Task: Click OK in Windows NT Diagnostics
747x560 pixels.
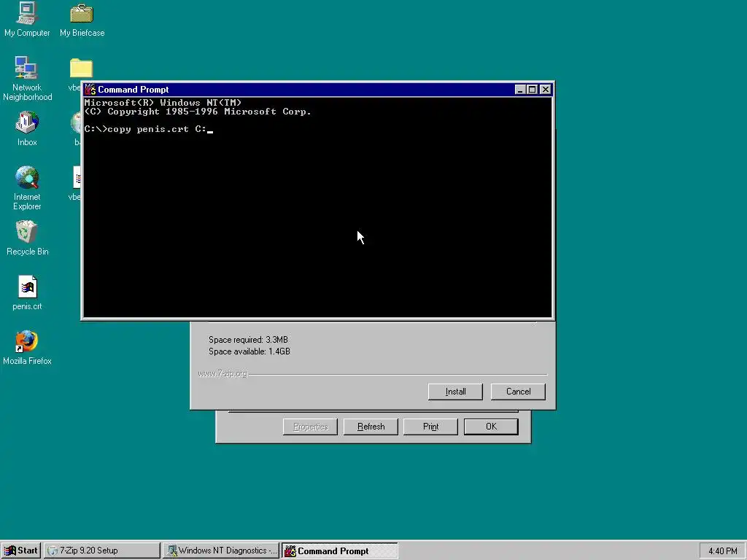Action: click(x=491, y=427)
